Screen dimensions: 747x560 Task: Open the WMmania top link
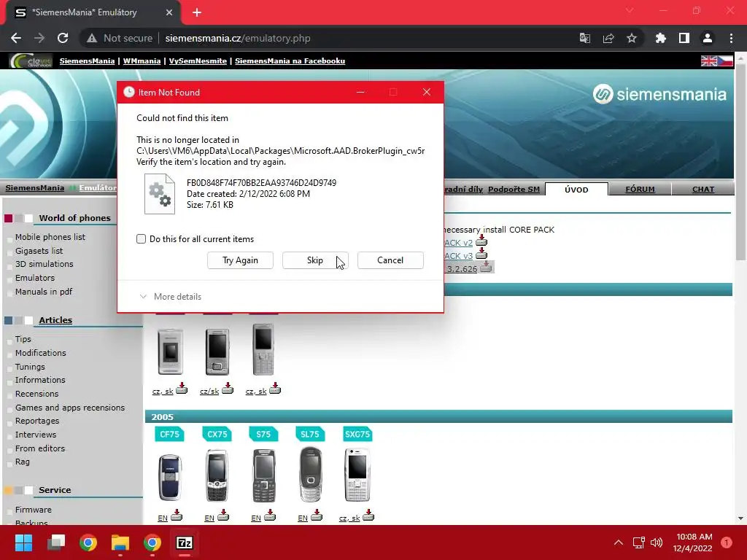[x=142, y=61]
